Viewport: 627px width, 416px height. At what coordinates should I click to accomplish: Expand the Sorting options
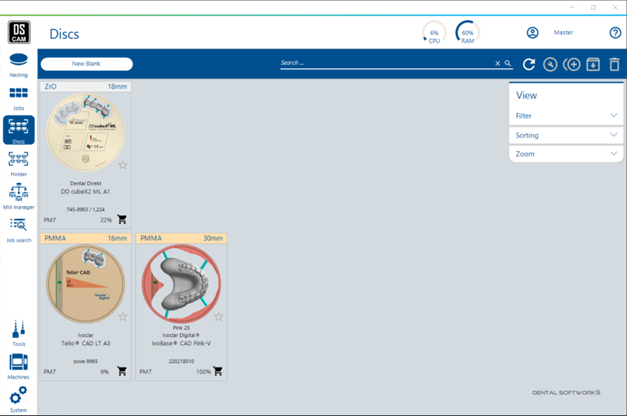point(565,134)
